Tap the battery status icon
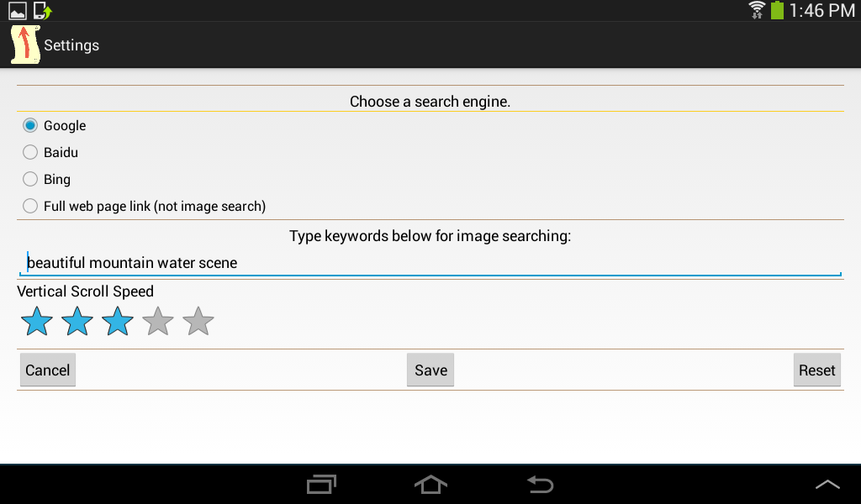The height and width of the screenshot is (504, 861). (x=777, y=10)
